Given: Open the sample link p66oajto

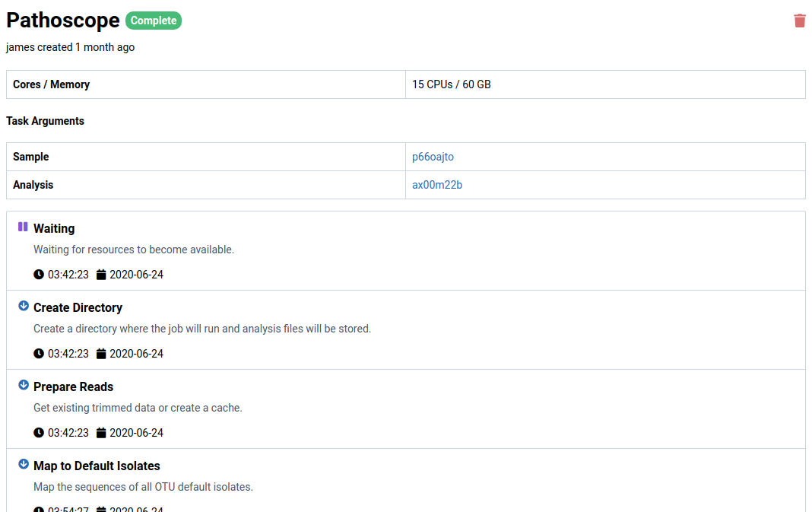Looking at the screenshot, I should point(433,156).
